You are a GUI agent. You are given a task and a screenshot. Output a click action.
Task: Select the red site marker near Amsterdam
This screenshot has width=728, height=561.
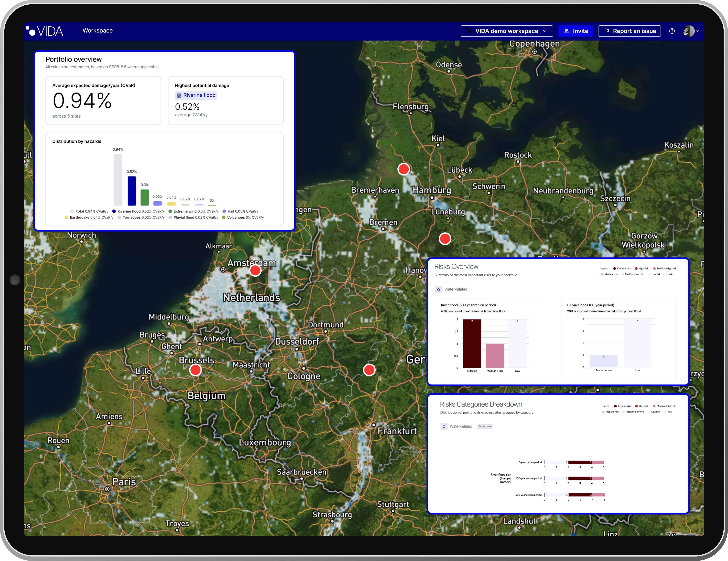click(x=255, y=271)
